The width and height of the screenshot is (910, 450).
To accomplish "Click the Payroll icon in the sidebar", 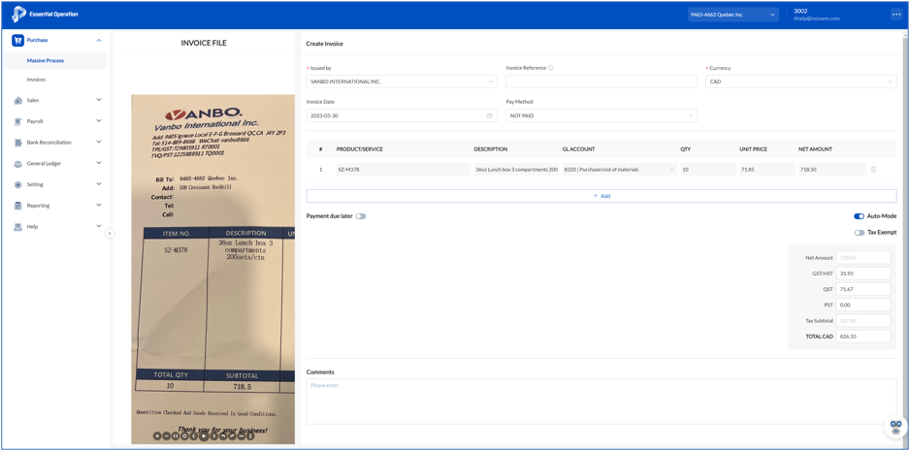I will tap(18, 121).
